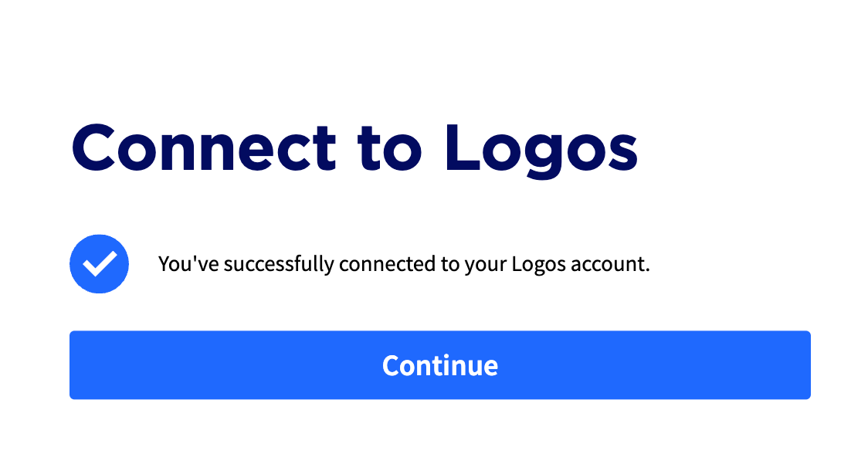
Task: Click the word Logos in the heading
Action: 542,151
